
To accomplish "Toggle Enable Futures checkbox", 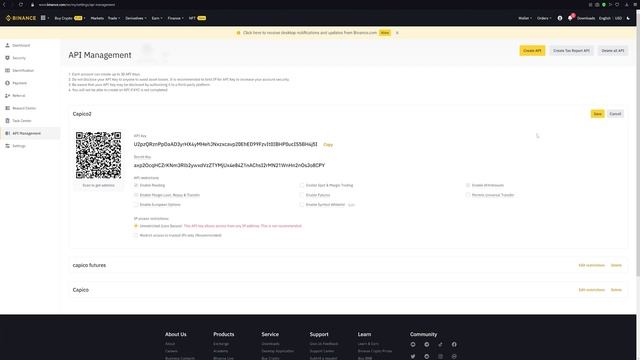I will (302, 195).
